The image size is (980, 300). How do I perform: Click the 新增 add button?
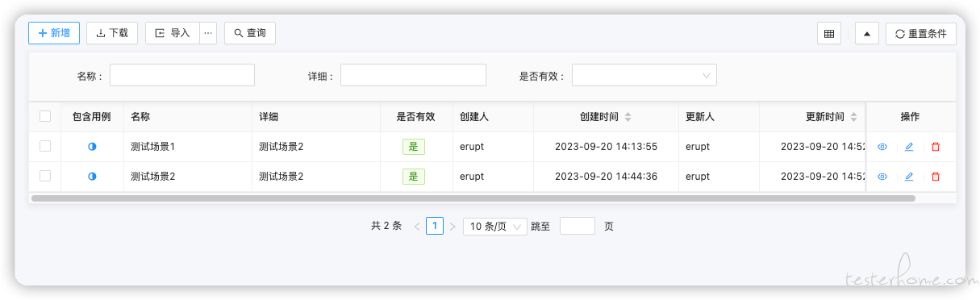click(54, 33)
